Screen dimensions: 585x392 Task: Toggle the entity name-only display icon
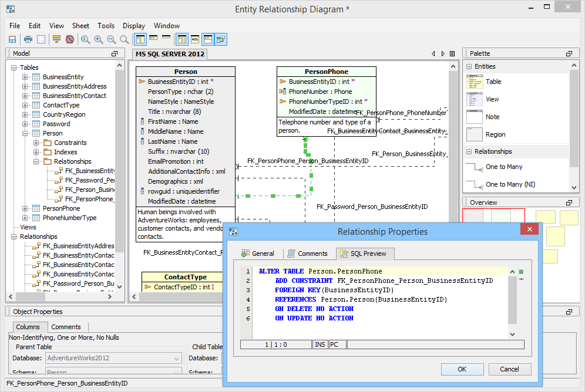[166, 37]
